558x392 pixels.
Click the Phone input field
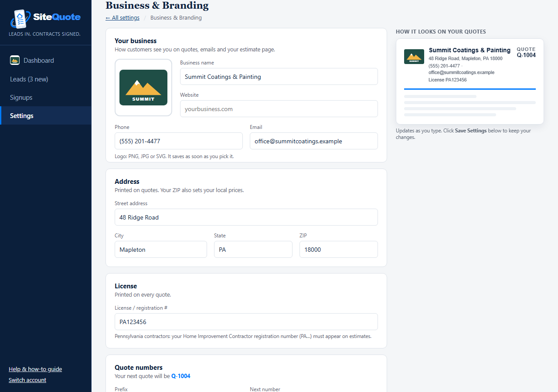coord(179,141)
